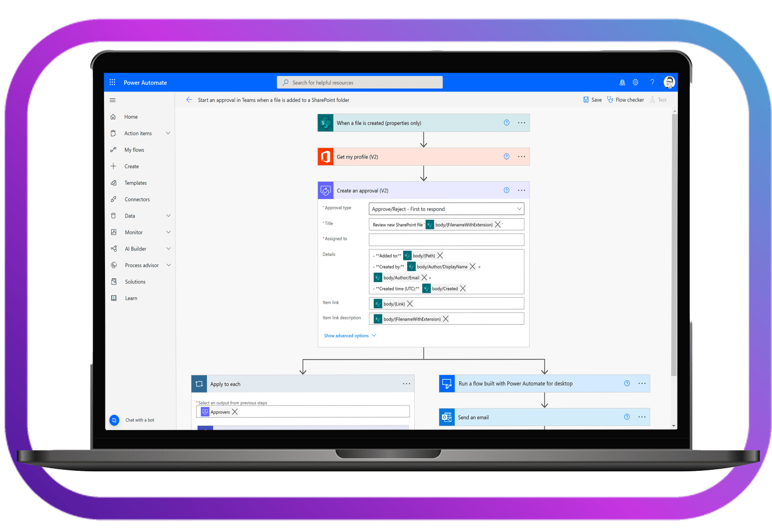Viewport: 772px width, 532px height.
Task: Click the Details text area
Action: (x=446, y=272)
